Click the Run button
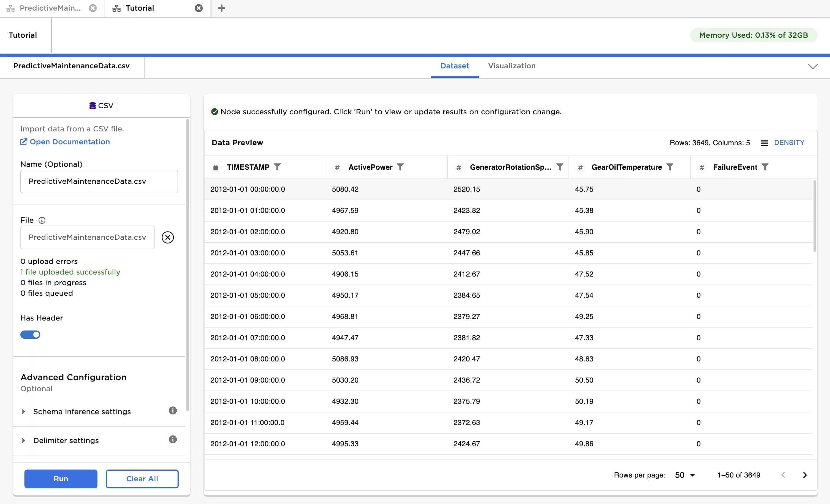Viewport: 830px width, 504px height. pyautogui.click(x=61, y=479)
